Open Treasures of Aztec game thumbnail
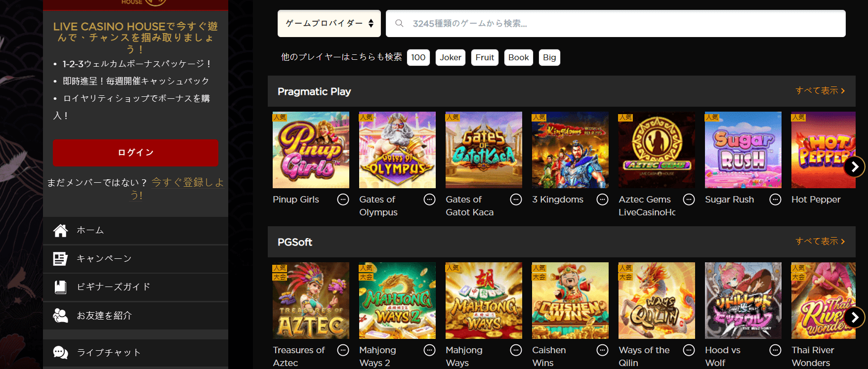 [311, 300]
